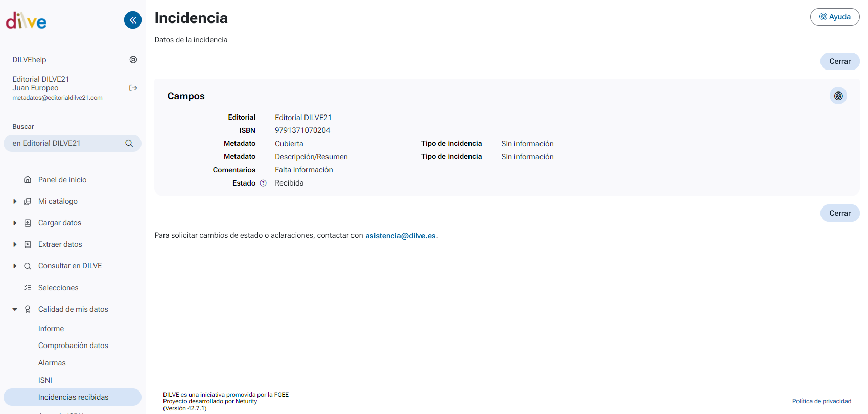Expand the Consultar en DILVE menu arrow
868x414 pixels.
point(15,266)
